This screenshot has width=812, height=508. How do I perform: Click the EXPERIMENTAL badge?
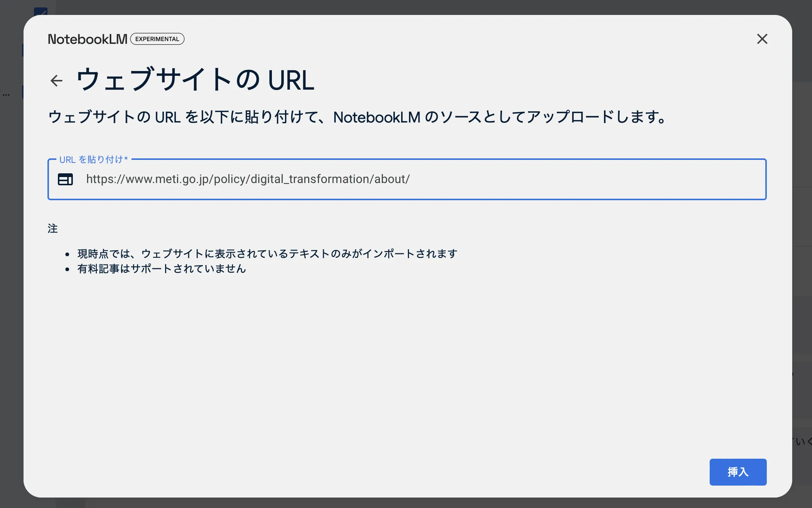(157, 39)
